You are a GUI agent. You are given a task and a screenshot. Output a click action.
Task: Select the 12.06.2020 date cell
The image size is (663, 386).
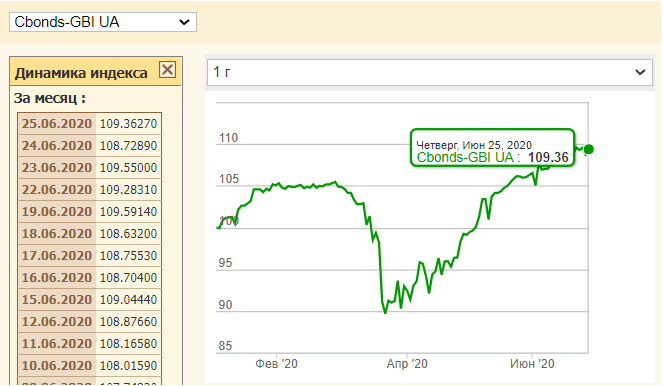57,321
